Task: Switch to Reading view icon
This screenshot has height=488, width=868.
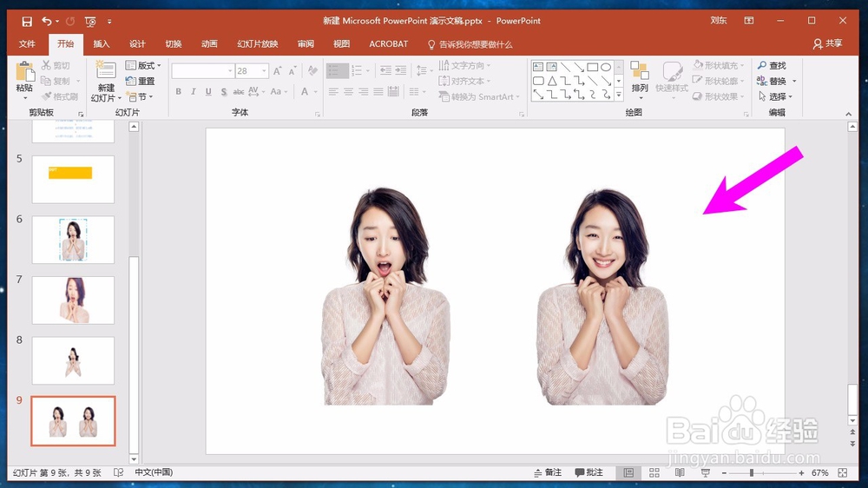Action: 680,472
